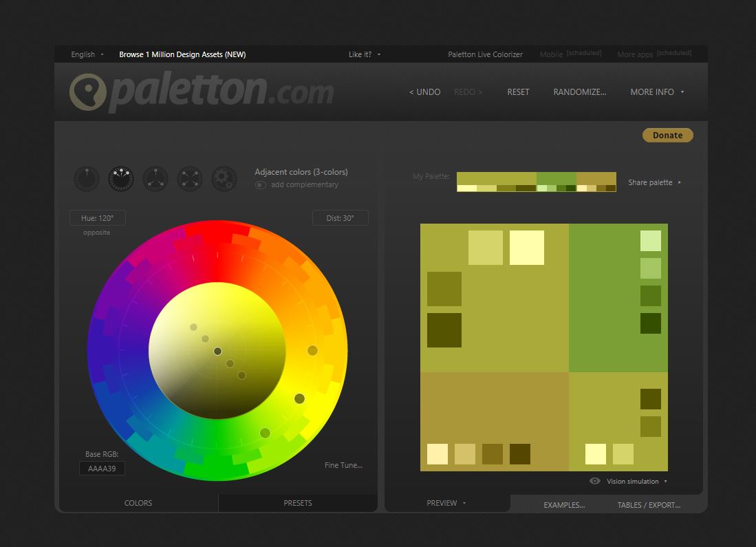Click the Base RGB AAAA39 field

click(102, 469)
